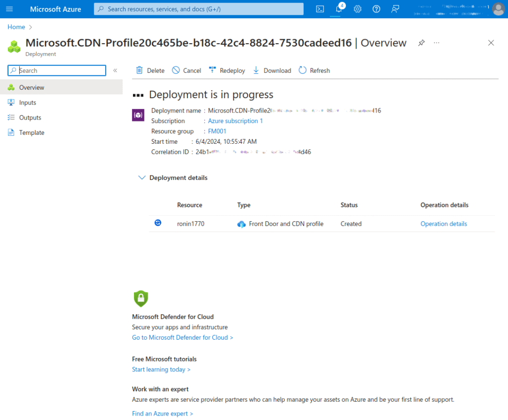Go to Microsoft Defender for Cloud

[x=183, y=337]
